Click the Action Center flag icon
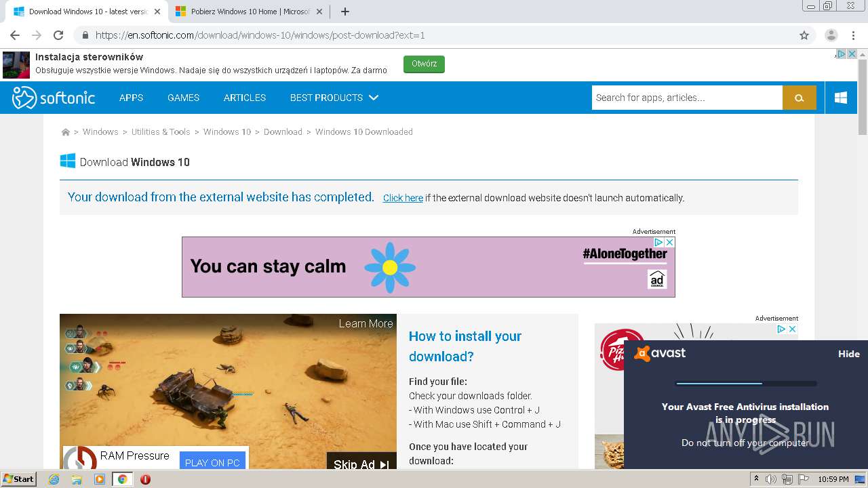Image resolution: width=868 pixels, height=488 pixels. (x=802, y=479)
